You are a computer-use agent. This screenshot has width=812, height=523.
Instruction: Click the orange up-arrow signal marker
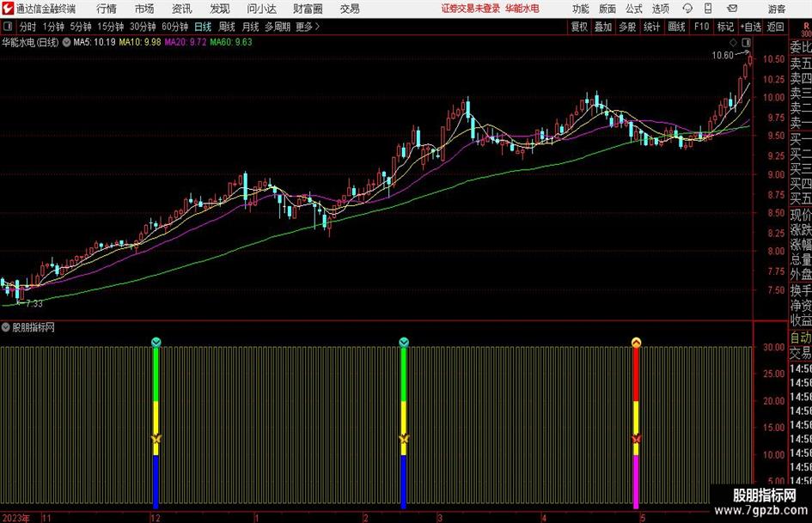[x=637, y=342]
